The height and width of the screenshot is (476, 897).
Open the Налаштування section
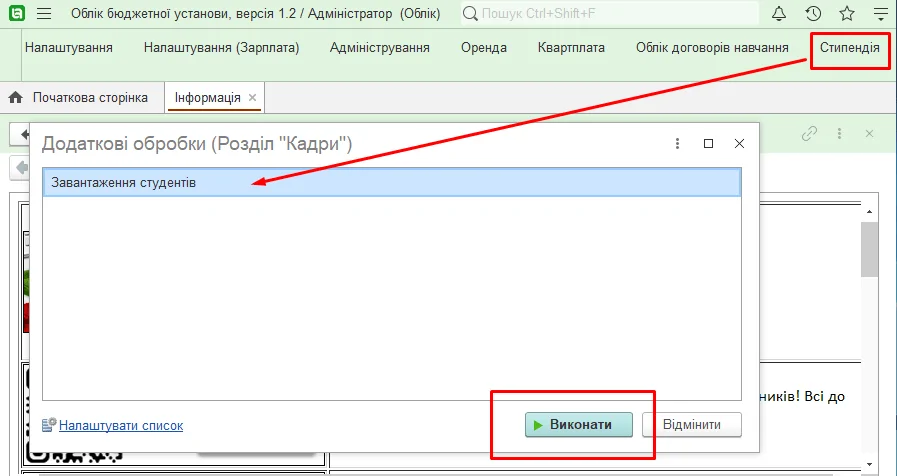69,47
